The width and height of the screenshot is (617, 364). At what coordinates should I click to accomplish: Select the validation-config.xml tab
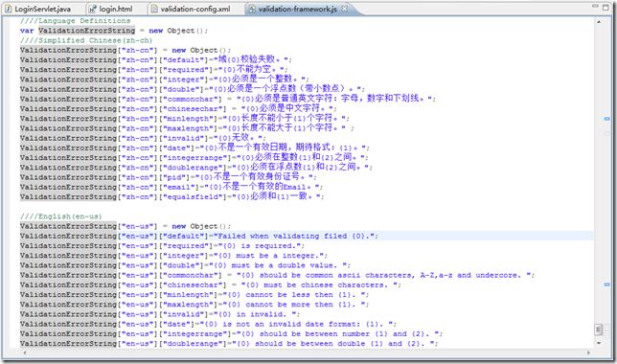(191, 9)
